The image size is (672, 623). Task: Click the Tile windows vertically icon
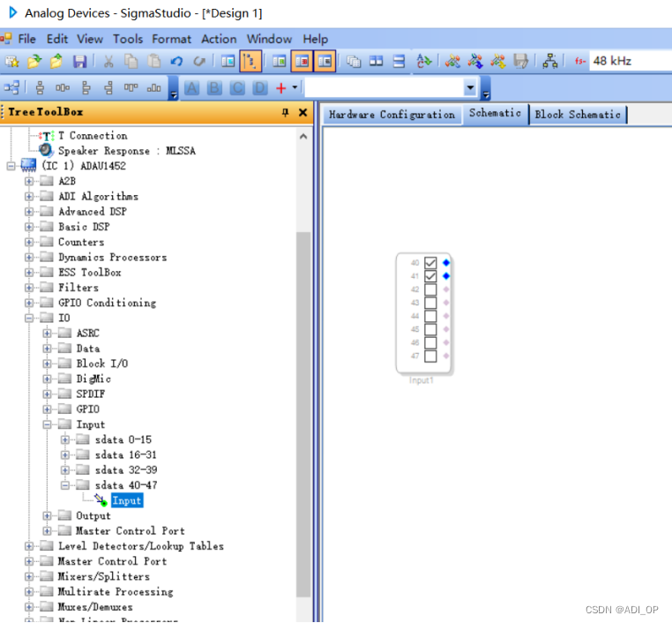[x=377, y=61]
